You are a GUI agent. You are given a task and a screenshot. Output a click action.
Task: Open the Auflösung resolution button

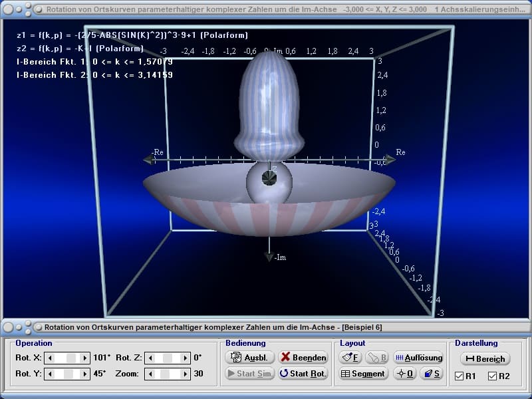[x=419, y=357]
